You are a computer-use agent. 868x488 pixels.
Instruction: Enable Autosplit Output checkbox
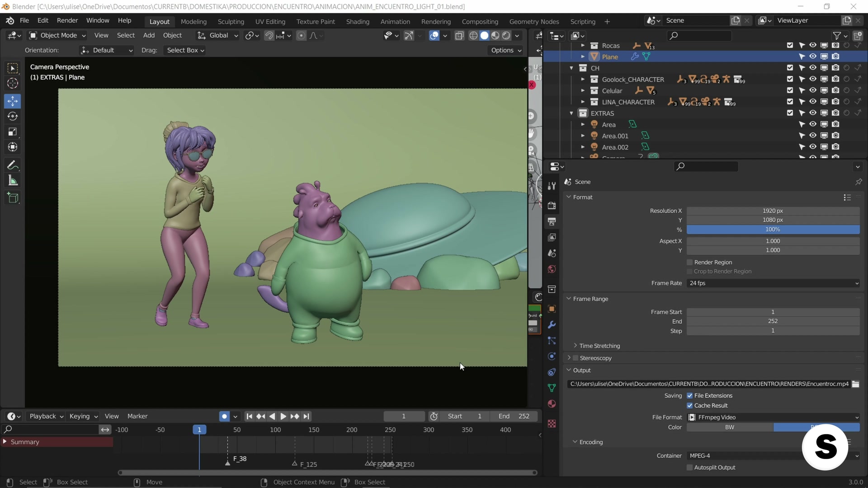(690, 468)
